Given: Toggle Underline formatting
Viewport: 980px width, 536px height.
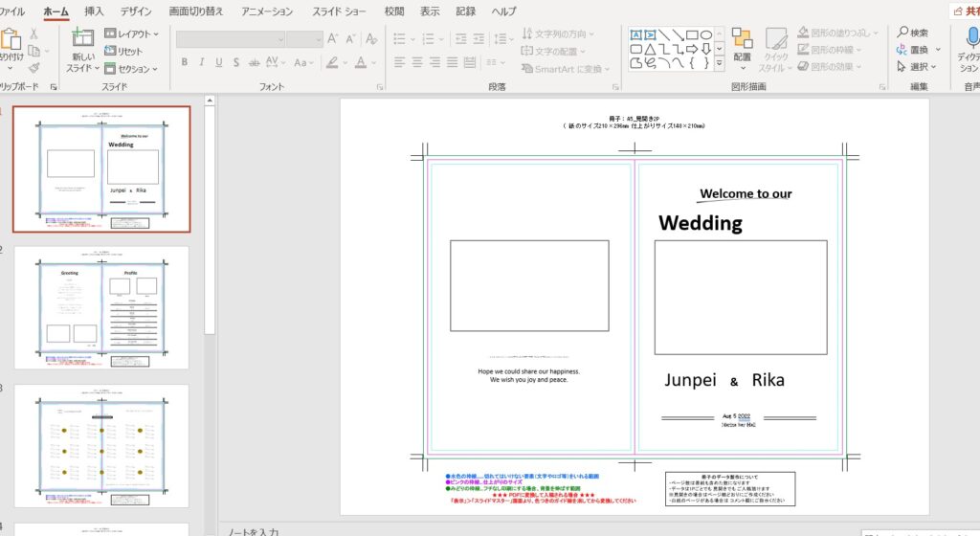Looking at the screenshot, I should coord(219,63).
